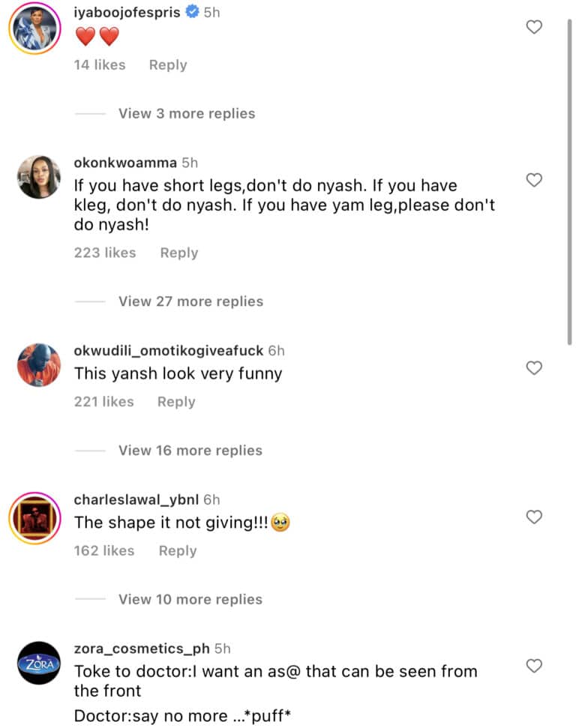Open okonkwoamma's profile avatar

click(x=39, y=178)
